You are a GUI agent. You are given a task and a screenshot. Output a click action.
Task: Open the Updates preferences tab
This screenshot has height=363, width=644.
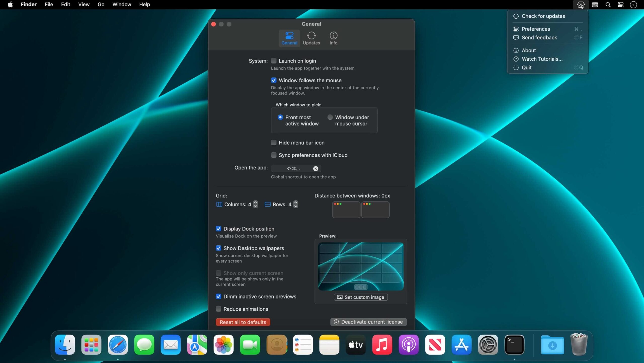click(311, 38)
